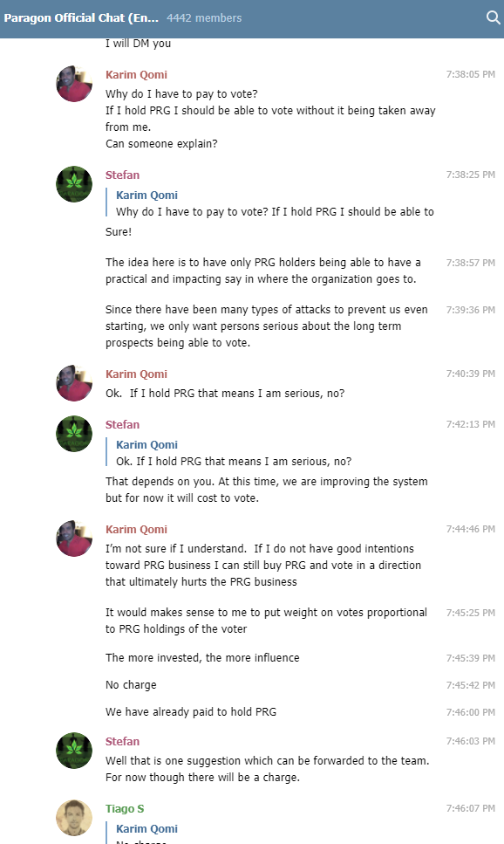
Task: Open Karim Qomi's avatar at 7:44:46 PM
Action: tap(74, 539)
